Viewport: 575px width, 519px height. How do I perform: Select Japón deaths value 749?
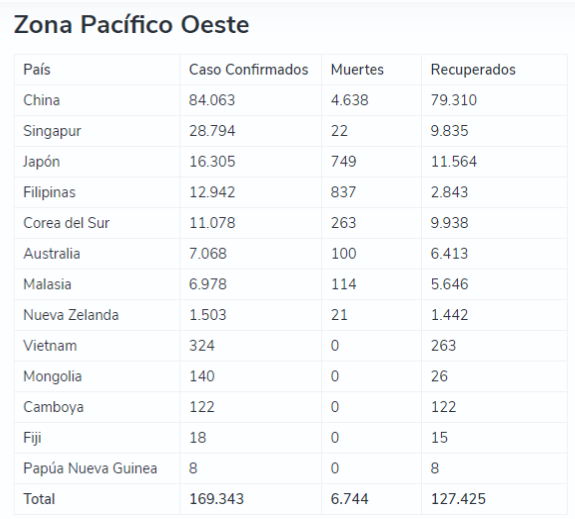coord(344,161)
